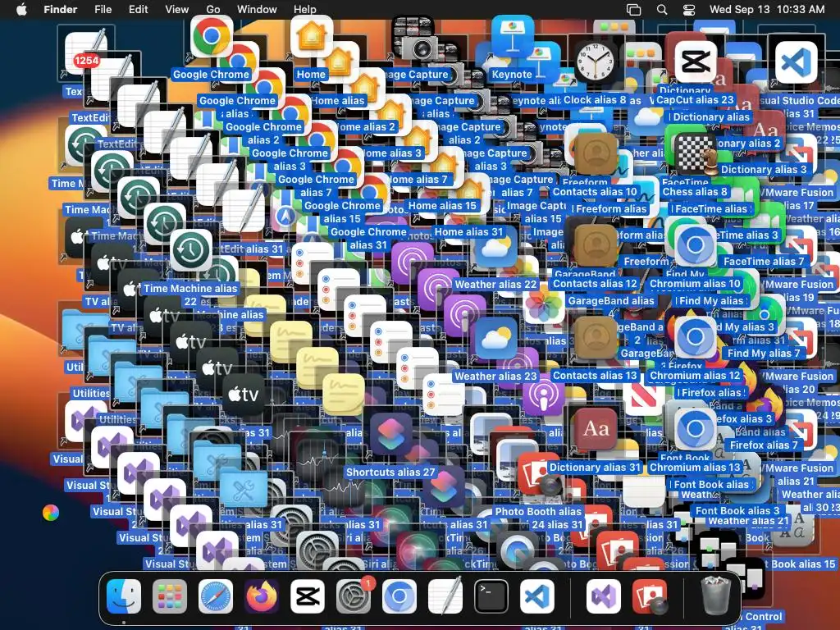Select the 'Home alias 3' label

pyautogui.click(x=394, y=153)
